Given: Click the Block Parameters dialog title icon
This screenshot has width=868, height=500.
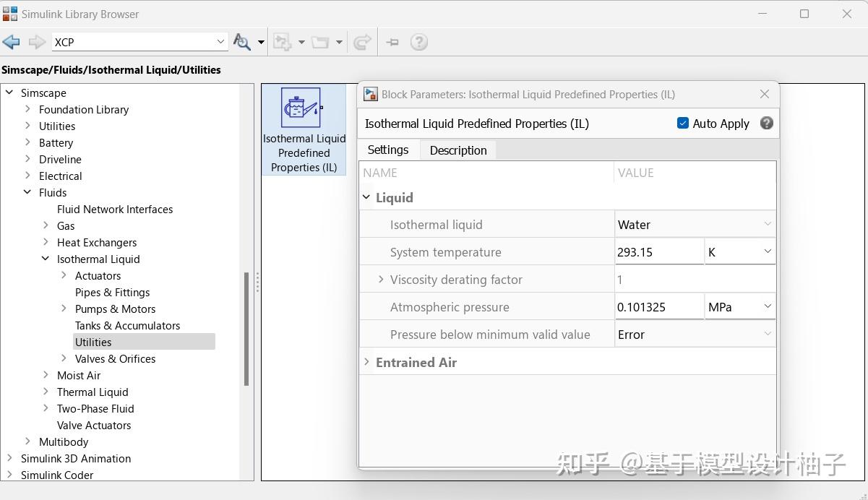Looking at the screenshot, I should (x=370, y=94).
